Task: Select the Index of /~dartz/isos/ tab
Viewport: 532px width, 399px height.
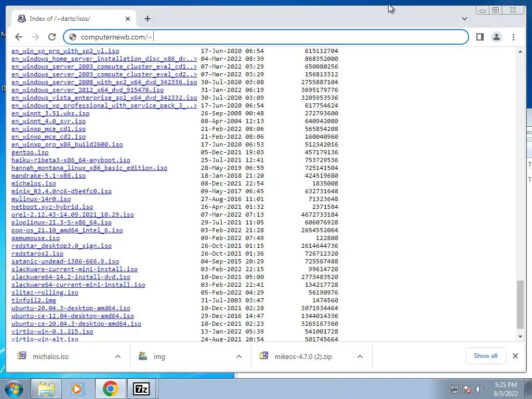Action: (x=74, y=19)
